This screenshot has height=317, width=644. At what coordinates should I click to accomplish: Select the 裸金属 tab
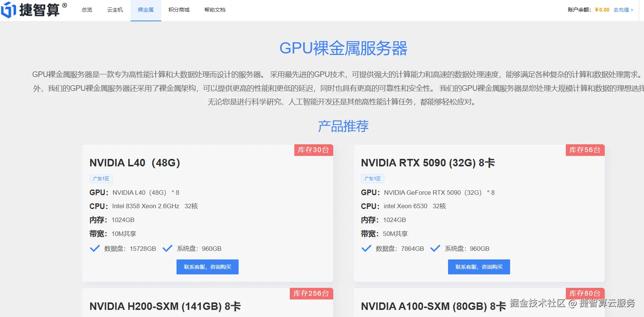146,10
